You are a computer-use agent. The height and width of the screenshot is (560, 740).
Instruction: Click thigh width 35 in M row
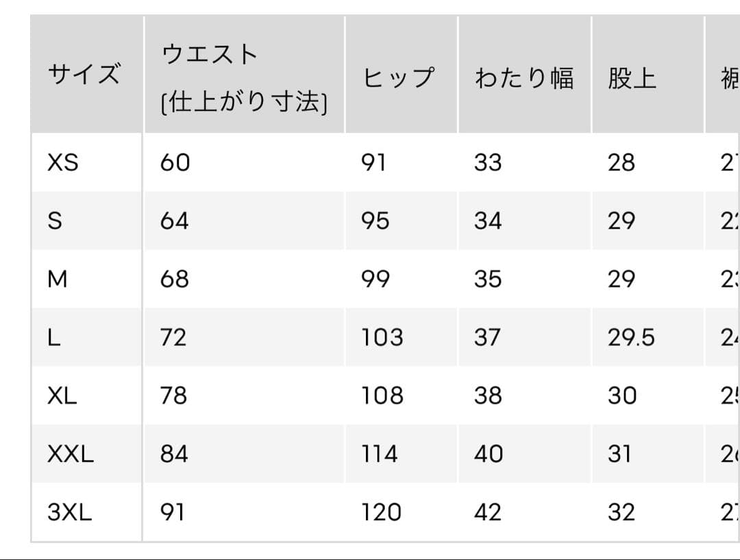488,279
